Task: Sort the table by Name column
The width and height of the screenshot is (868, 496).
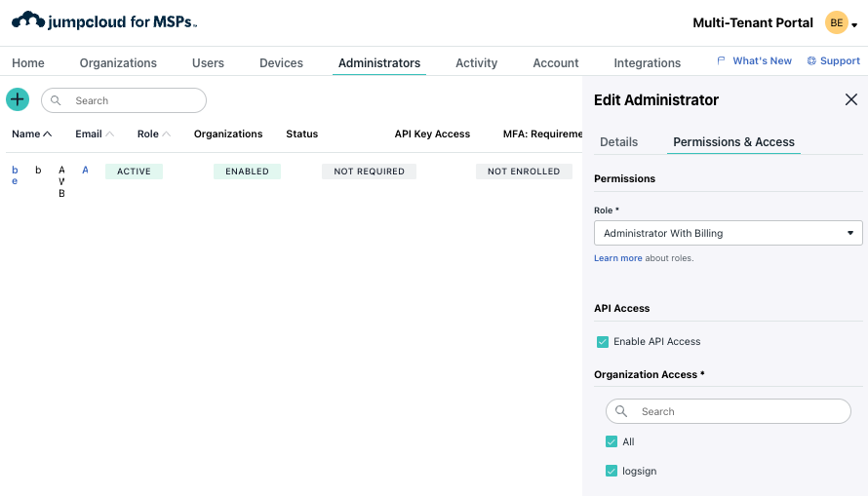Action: coord(31,134)
